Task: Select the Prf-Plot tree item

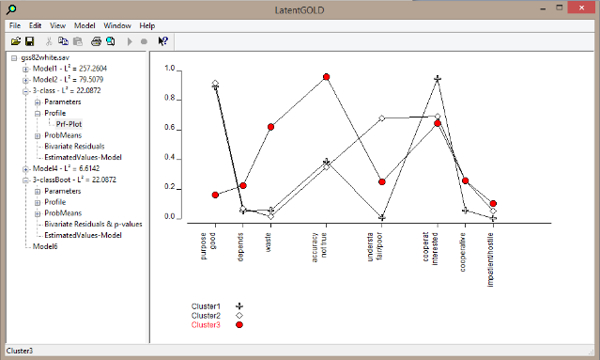Action: tap(69, 124)
